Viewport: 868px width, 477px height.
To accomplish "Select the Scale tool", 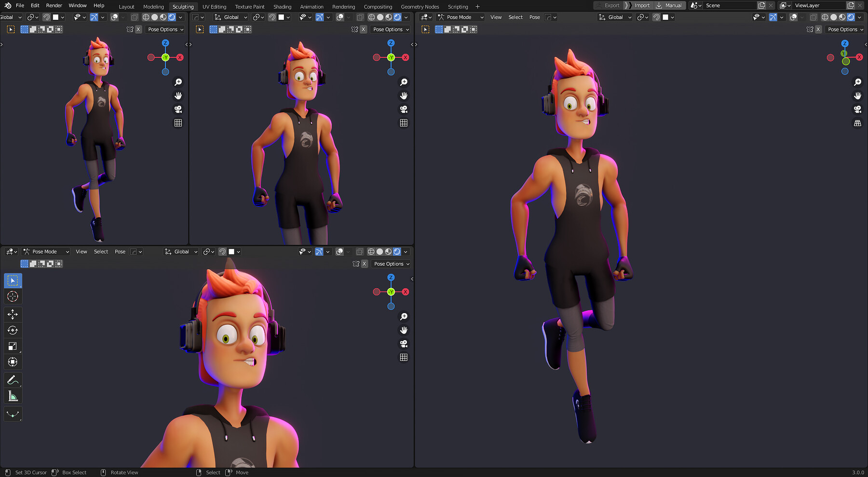I will click(x=13, y=346).
